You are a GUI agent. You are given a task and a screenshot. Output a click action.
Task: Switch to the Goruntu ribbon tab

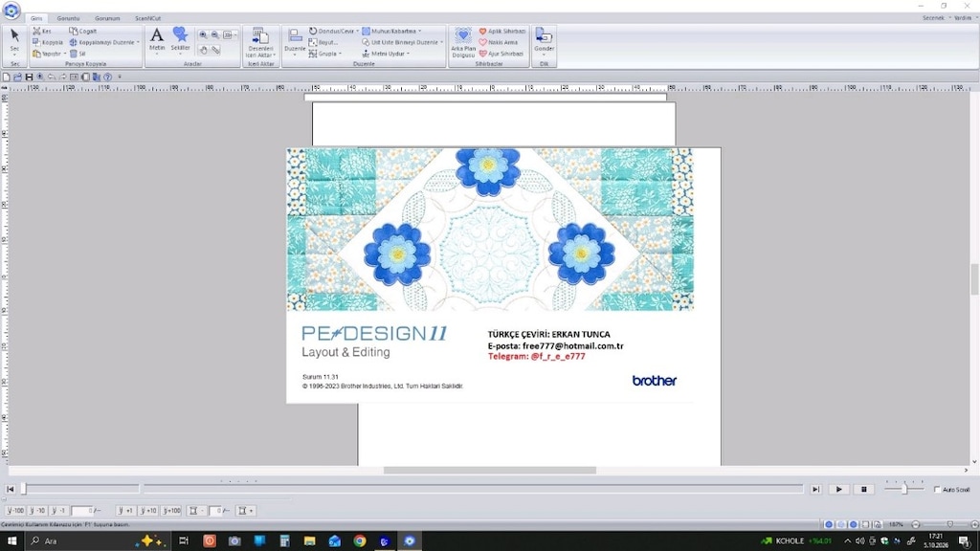(x=68, y=18)
